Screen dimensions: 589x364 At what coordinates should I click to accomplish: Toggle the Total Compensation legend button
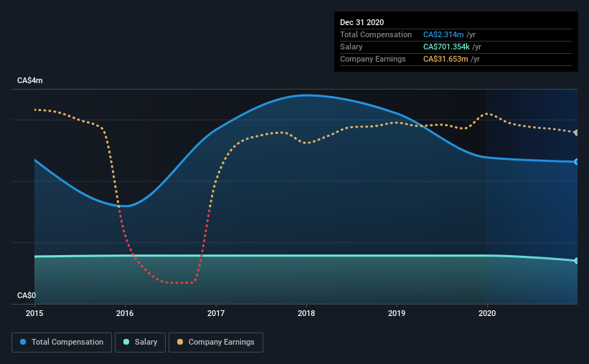[62, 343]
